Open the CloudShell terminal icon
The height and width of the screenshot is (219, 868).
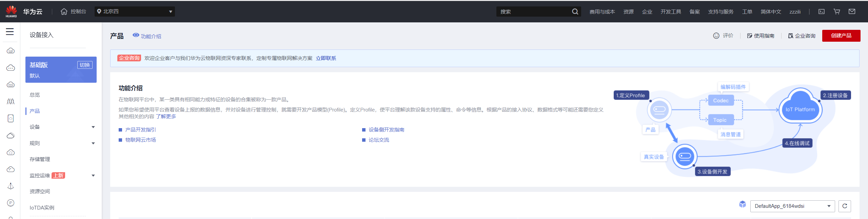(822, 12)
